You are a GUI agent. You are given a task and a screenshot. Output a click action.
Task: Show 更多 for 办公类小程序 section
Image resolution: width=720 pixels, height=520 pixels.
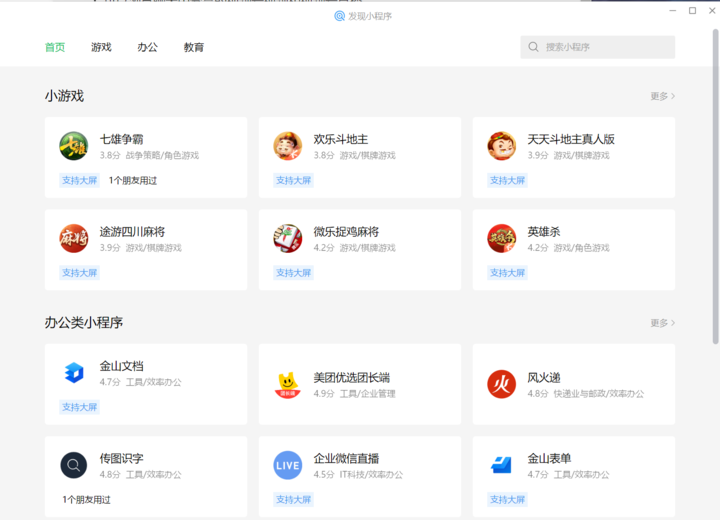tap(662, 323)
